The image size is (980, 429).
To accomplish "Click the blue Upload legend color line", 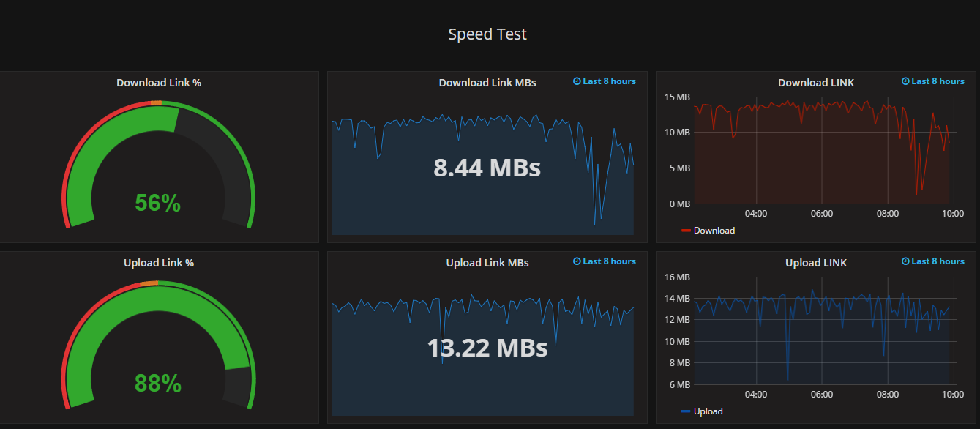I will click(x=686, y=411).
